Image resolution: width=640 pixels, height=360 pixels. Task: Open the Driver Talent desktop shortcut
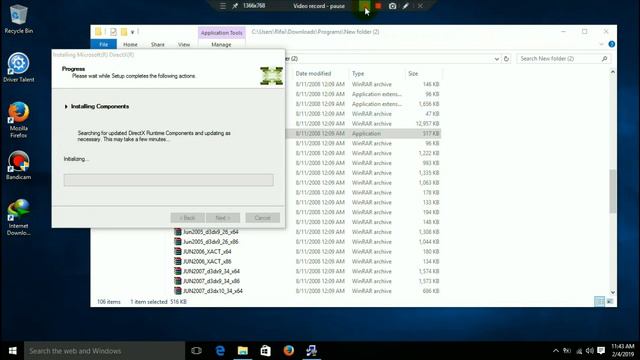point(18,68)
